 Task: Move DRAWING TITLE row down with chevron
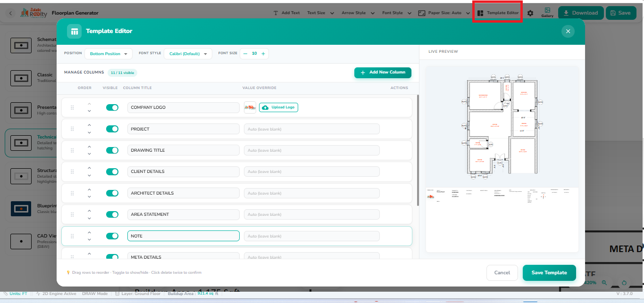tap(89, 154)
